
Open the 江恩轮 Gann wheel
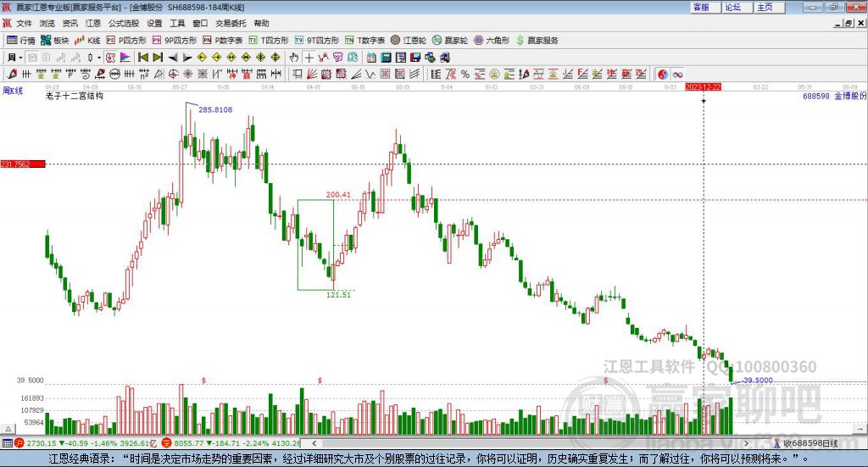tap(409, 41)
